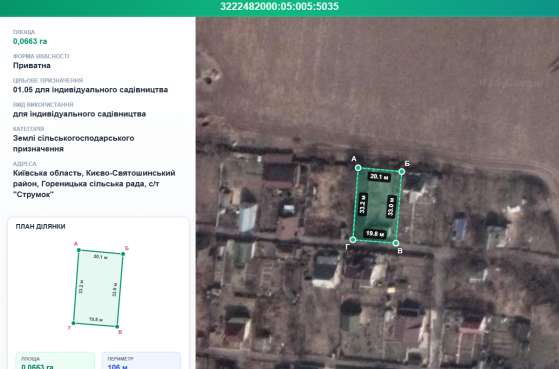
Task: Click vertex marker Б on the map
Action: pyautogui.click(x=401, y=172)
